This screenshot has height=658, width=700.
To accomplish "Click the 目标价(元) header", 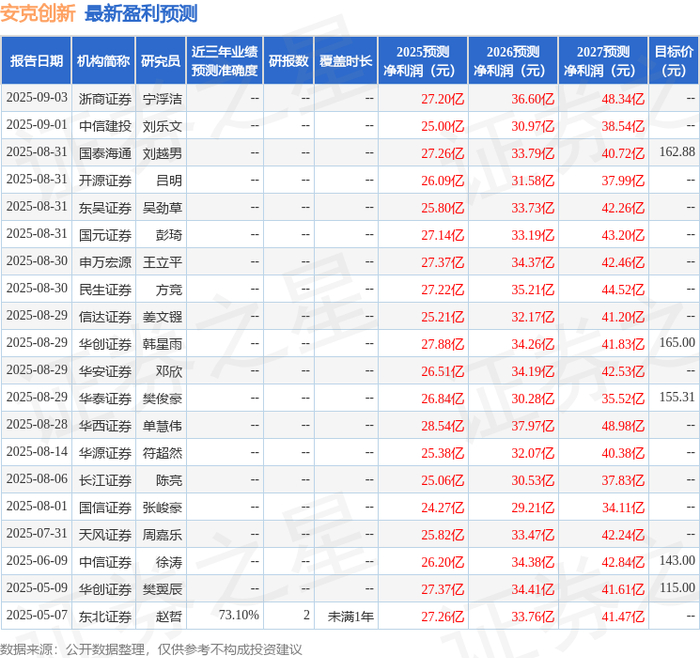I will (x=674, y=61).
